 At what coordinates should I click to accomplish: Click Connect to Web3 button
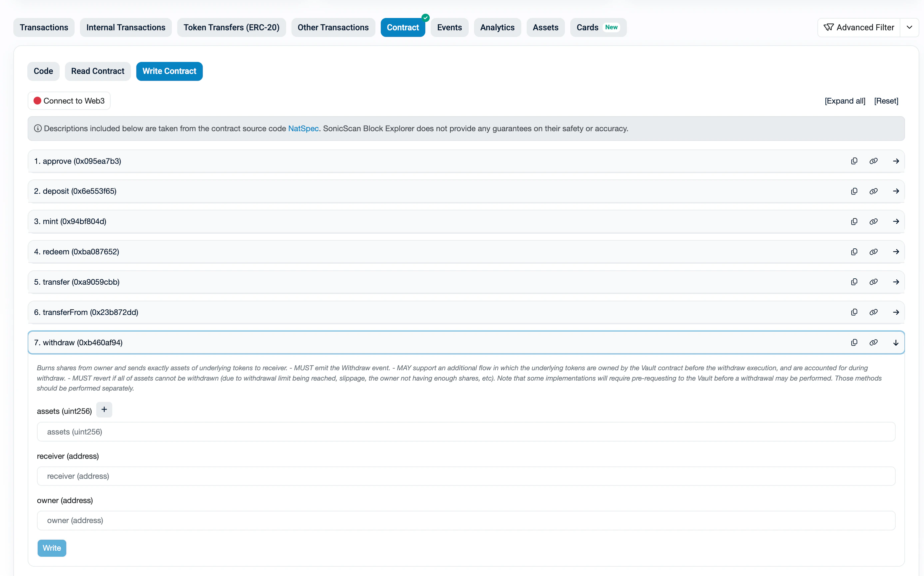click(x=69, y=101)
